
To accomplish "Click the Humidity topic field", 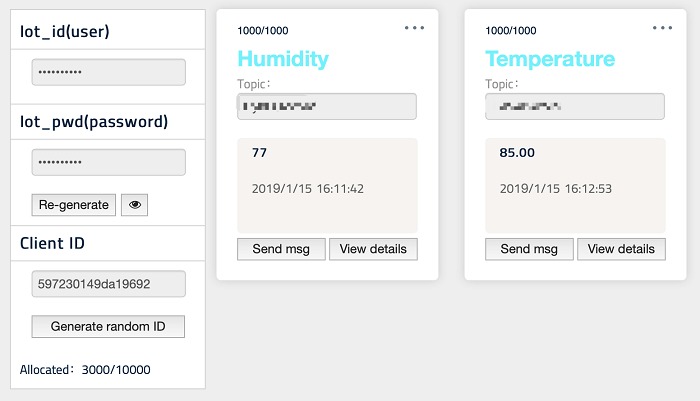I will pos(327,106).
